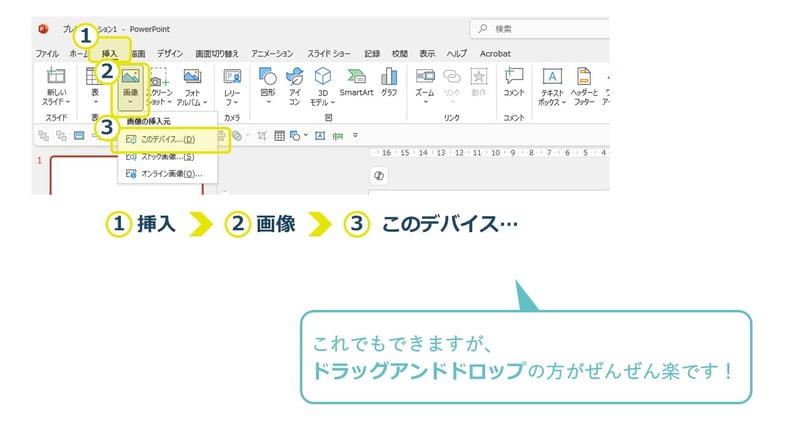Click the greyed-out 動作 star icon
Viewport: 785px width, 441px height.
point(479,76)
